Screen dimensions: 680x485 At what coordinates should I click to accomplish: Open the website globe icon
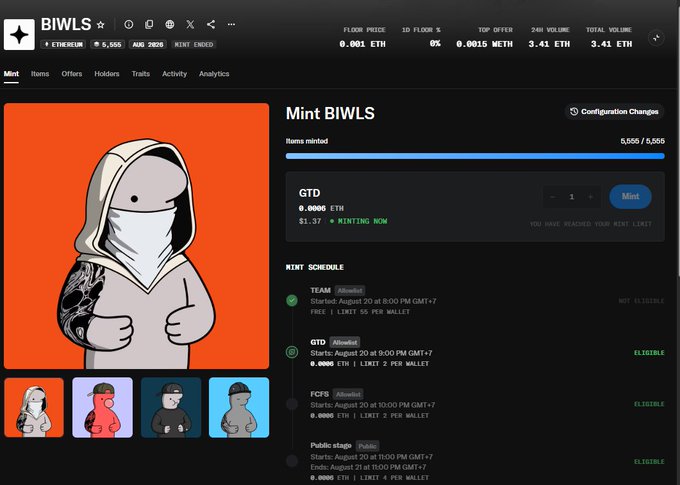170,24
